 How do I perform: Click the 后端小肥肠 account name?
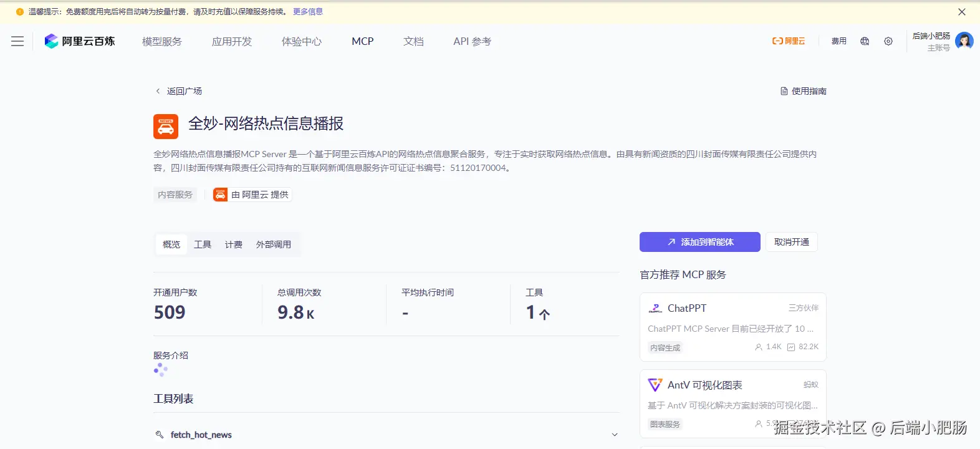tap(931, 36)
